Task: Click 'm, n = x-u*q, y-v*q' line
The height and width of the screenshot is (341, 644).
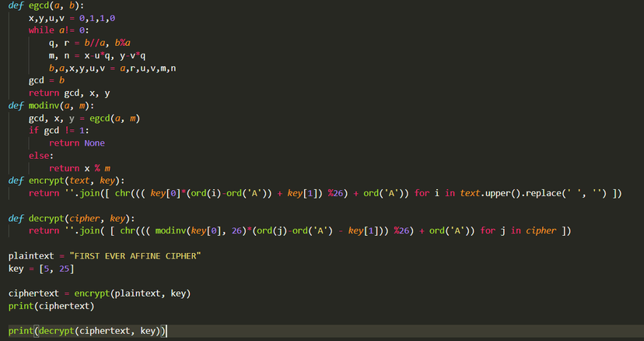Action: click(97, 56)
